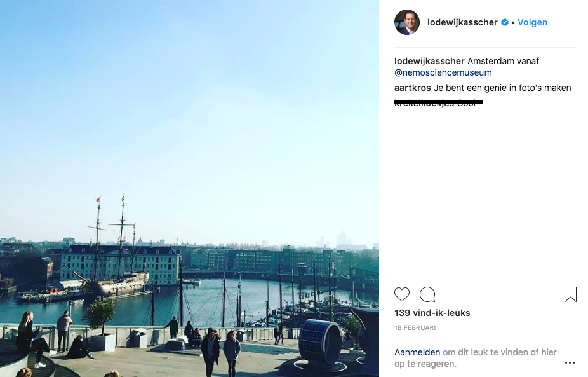Like the post with the heart icon
Image resolution: width=588 pixels, height=377 pixels.
402,294
